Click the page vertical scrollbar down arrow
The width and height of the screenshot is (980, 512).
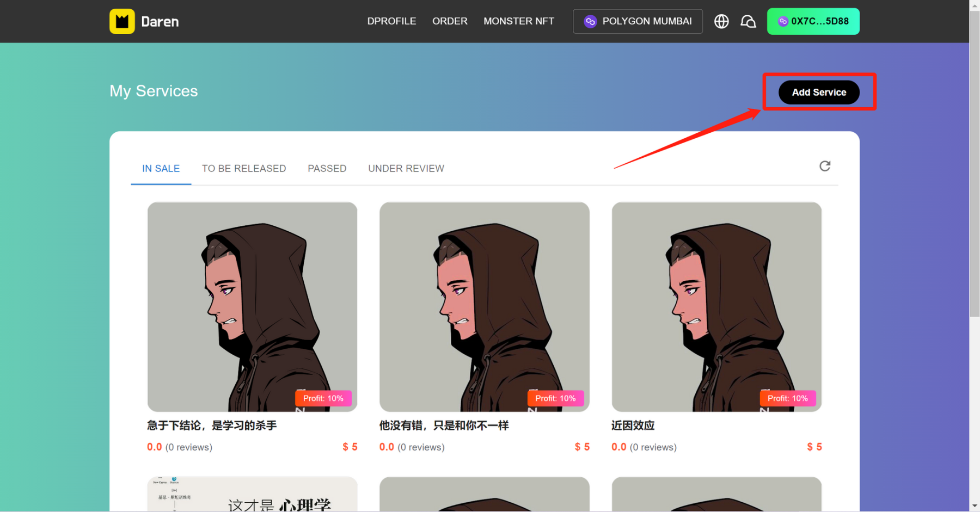click(x=975, y=507)
